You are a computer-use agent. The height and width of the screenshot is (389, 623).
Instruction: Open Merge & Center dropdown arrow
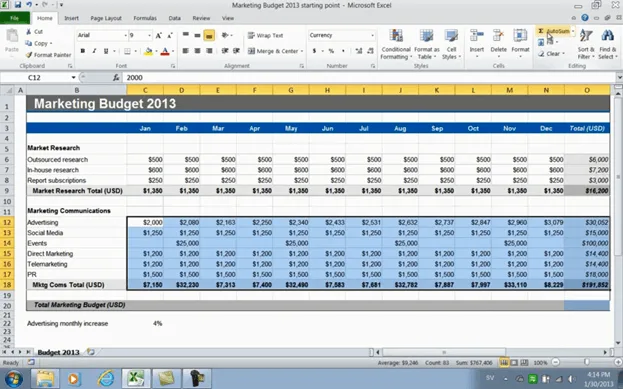(x=302, y=51)
